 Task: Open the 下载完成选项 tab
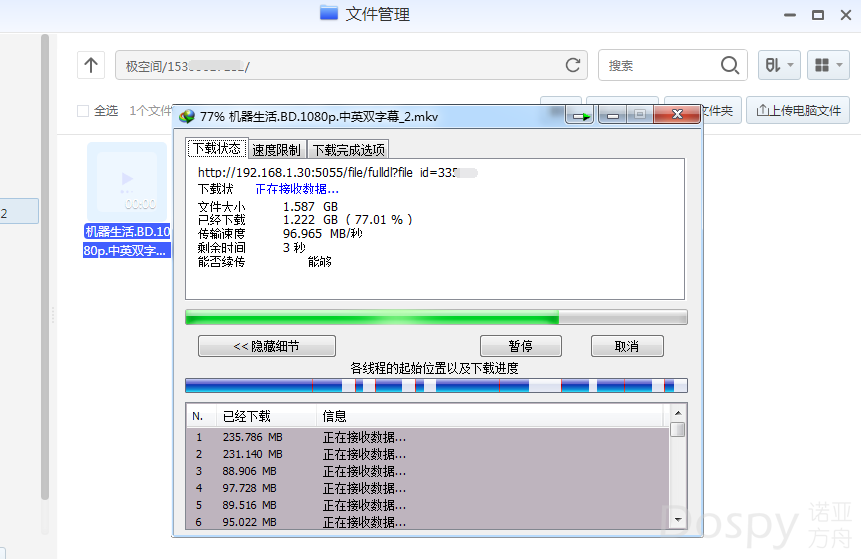point(348,150)
